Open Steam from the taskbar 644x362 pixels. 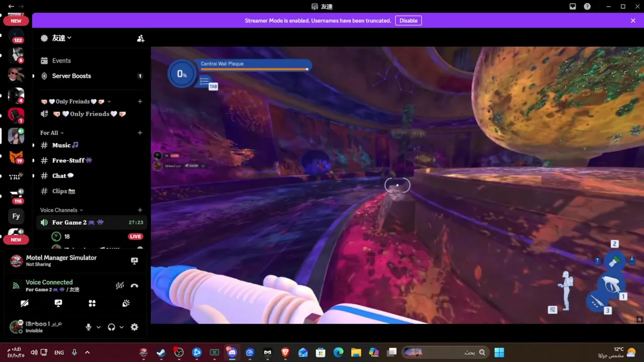pos(161,352)
